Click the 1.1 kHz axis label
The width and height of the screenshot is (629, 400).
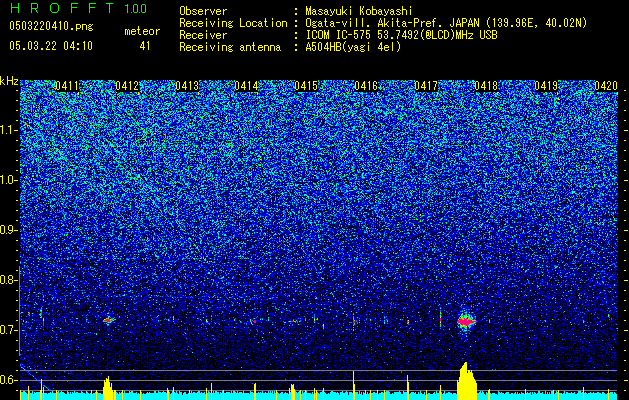click(9, 130)
